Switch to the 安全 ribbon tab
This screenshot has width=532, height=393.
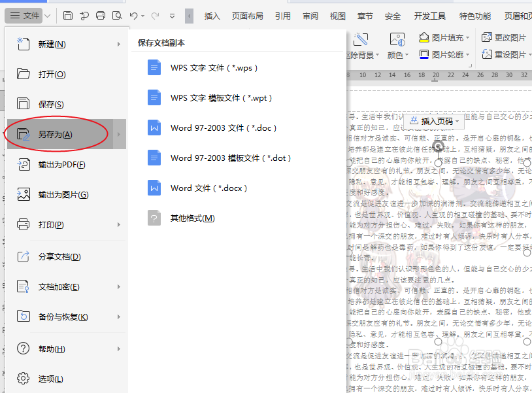click(x=393, y=16)
